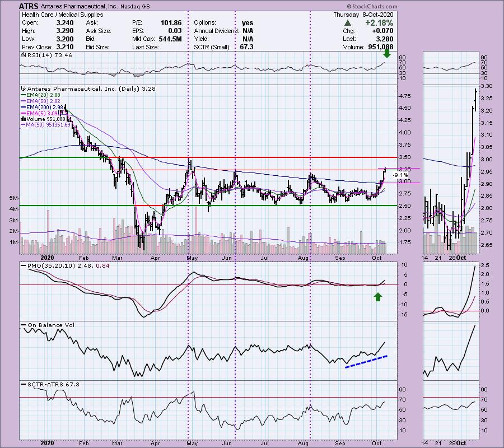Viewport: 504px width, 448px height.
Task: Click the 4.75 price axis label
Action: click(405, 96)
